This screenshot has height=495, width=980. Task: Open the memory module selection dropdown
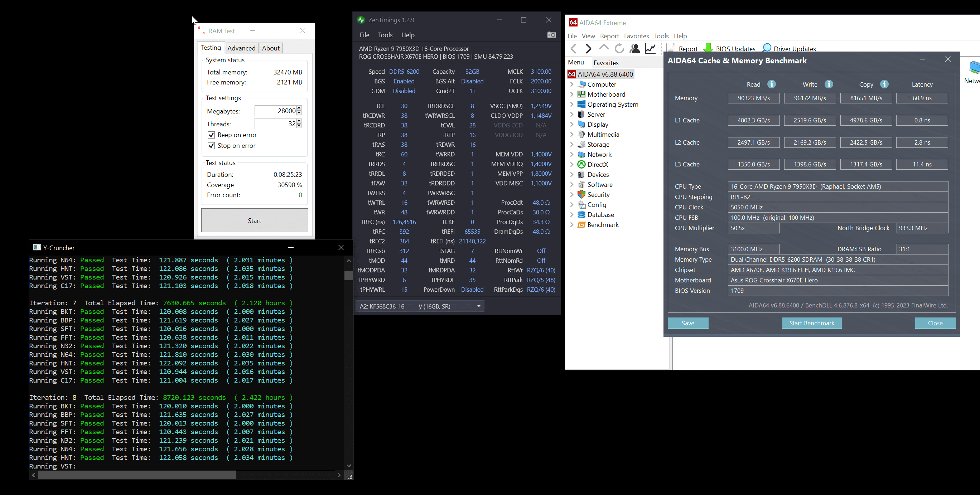pos(479,306)
